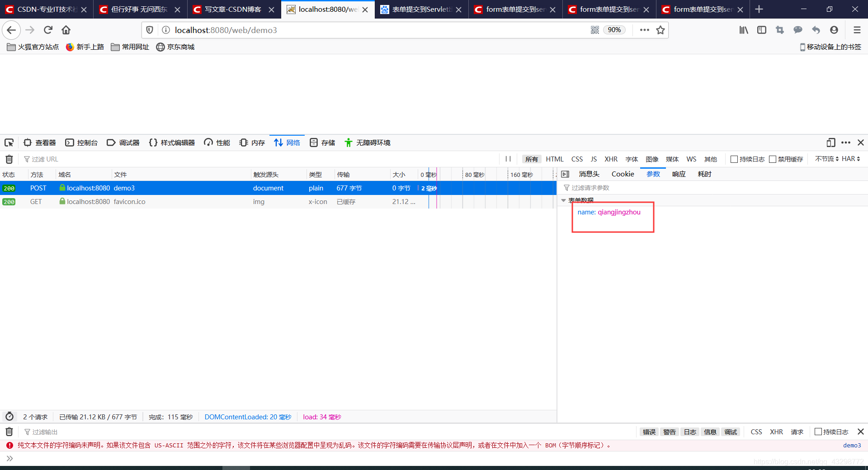The width and height of the screenshot is (868, 470).
Task: Filter requests by Images type
Action: [x=652, y=159]
